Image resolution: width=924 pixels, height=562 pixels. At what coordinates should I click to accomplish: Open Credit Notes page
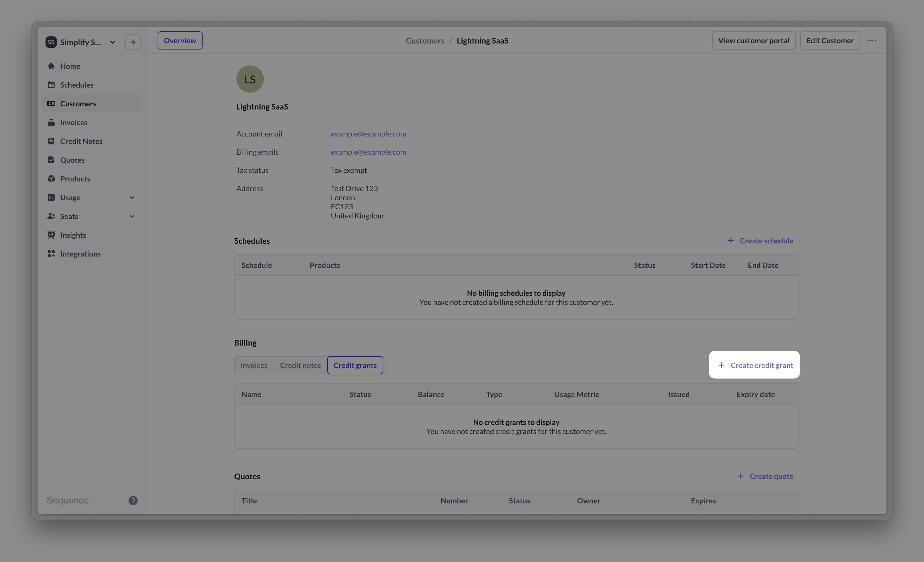tap(92, 141)
